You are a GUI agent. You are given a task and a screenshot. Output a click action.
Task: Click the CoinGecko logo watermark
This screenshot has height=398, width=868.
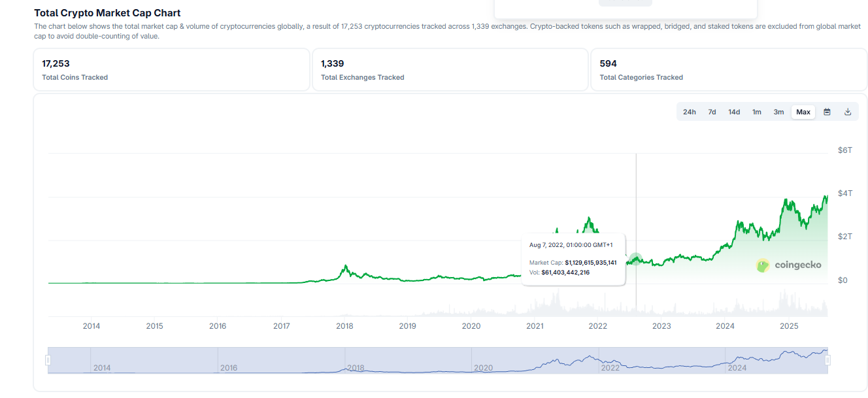click(x=789, y=265)
